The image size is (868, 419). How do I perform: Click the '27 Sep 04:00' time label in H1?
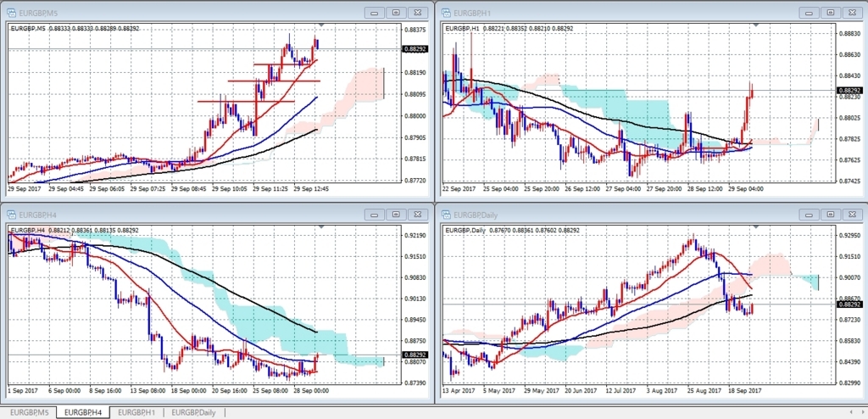pos(623,189)
